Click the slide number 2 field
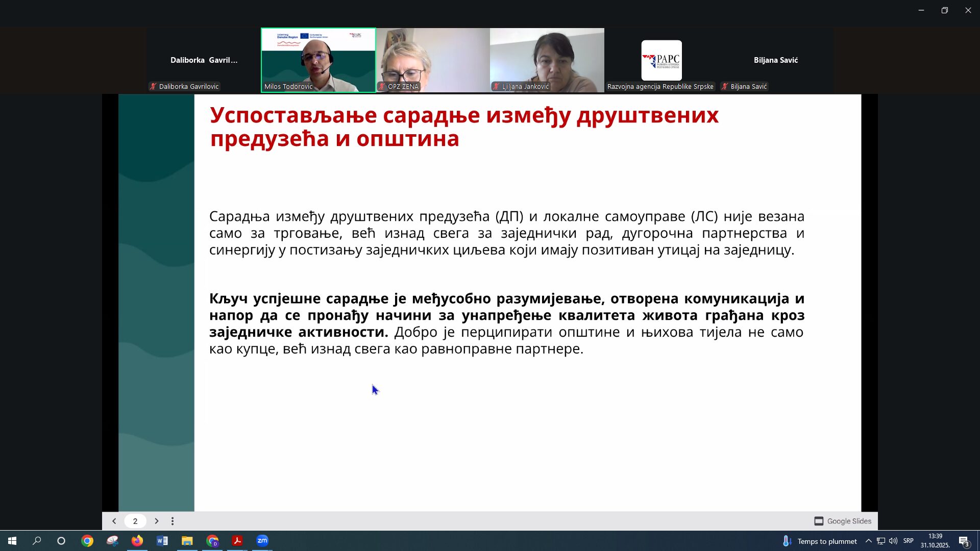This screenshot has width=980, height=551. pyautogui.click(x=135, y=521)
